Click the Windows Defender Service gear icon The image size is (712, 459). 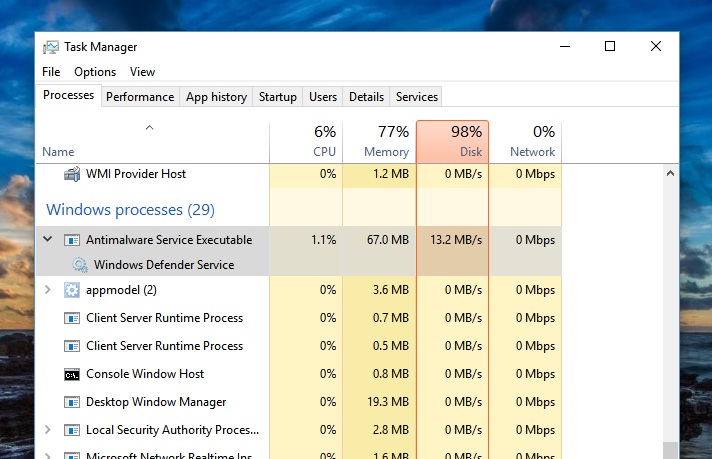(x=80, y=265)
